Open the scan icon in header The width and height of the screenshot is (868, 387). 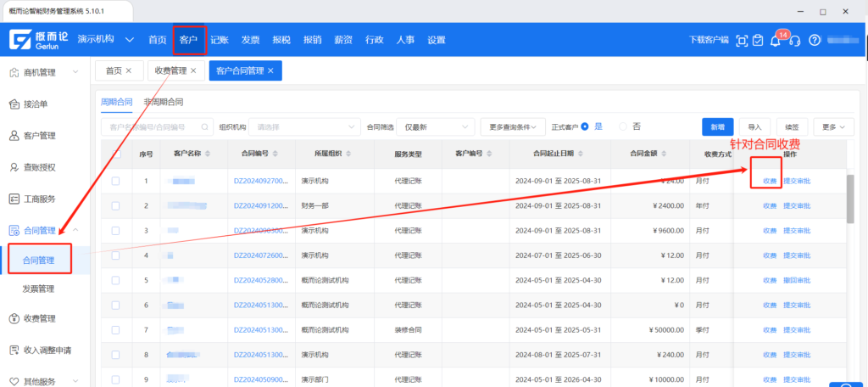point(742,40)
